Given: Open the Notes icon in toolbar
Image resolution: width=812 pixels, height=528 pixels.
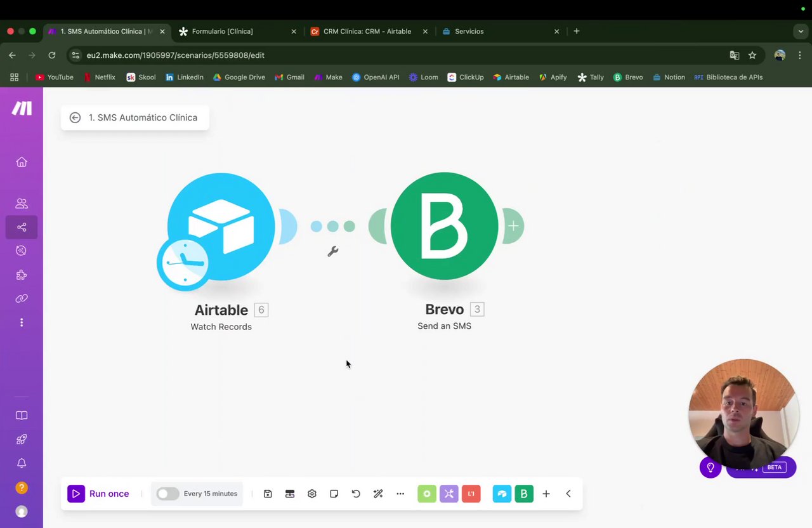Looking at the screenshot, I should (x=334, y=494).
